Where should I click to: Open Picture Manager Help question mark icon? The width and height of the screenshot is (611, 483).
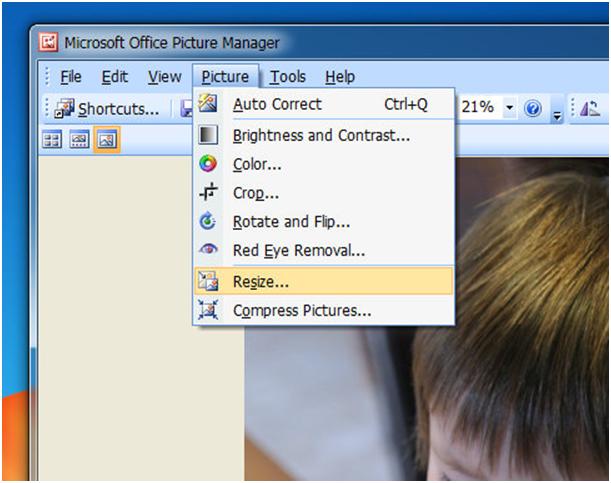[x=533, y=108]
